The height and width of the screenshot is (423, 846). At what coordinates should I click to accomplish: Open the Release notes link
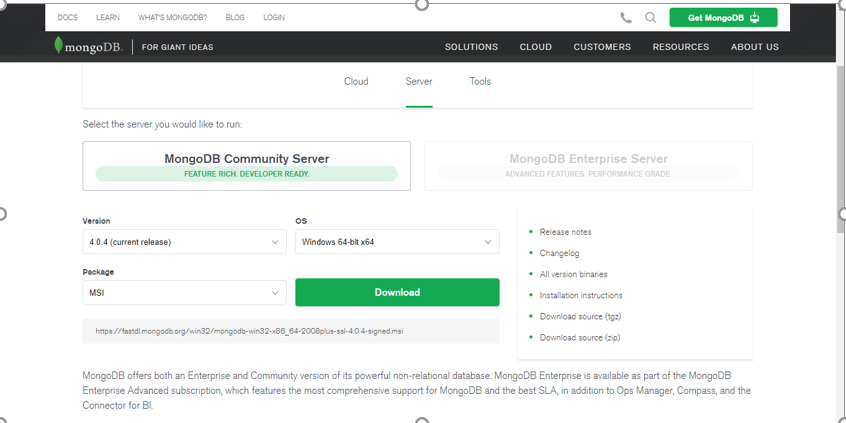click(565, 232)
